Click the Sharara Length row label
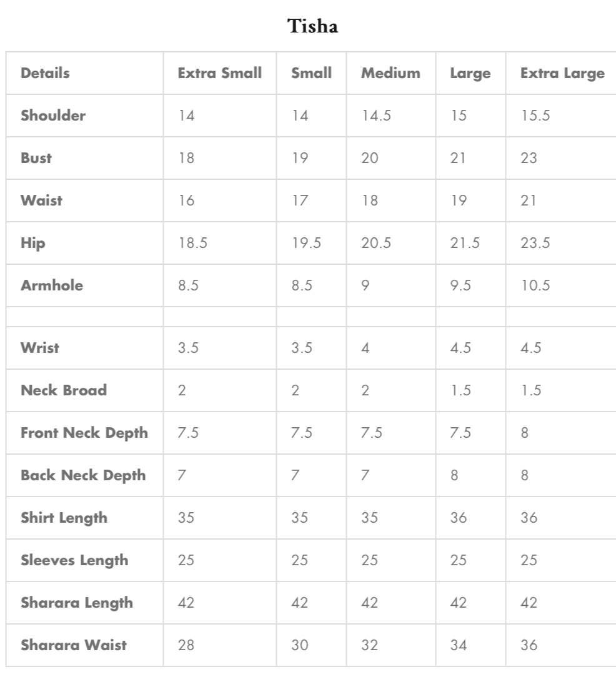 [77, 603]
